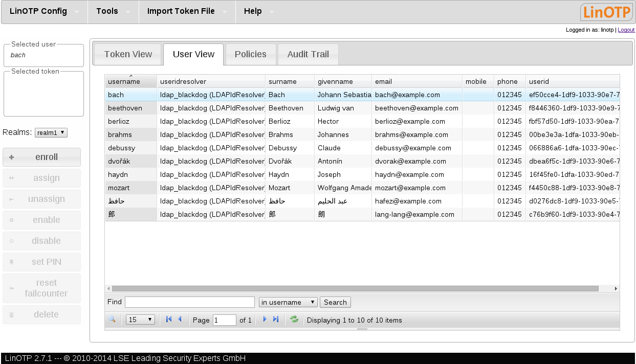Select the beethoven user row
The width and height of the screenshot is (636, 364).
pyautogui.click(x=362, y=108)
